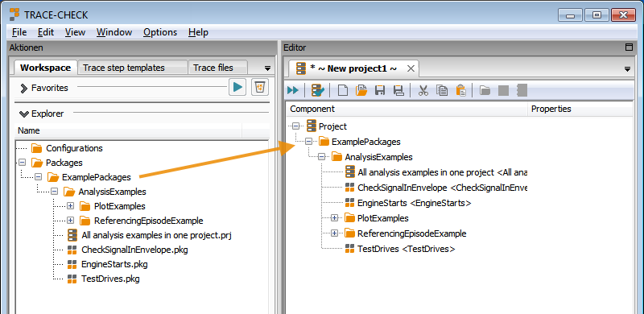The width and height of the screenshot is (644, 314).
Task: Click the Component column header
Action: click(407, 109)
